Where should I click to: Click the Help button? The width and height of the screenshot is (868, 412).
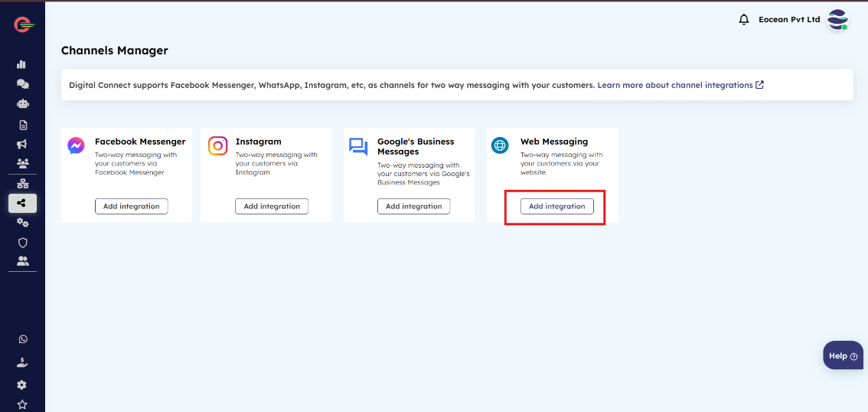(843, 355)
